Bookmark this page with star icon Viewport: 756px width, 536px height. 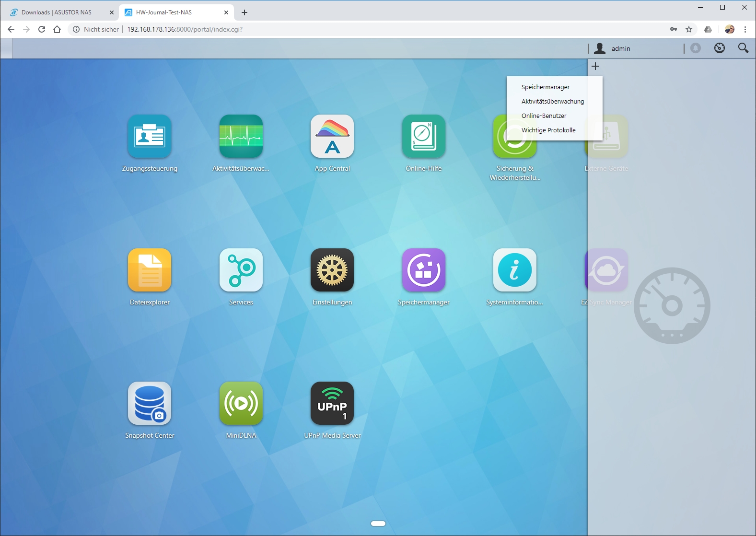(x=689, y=29)
